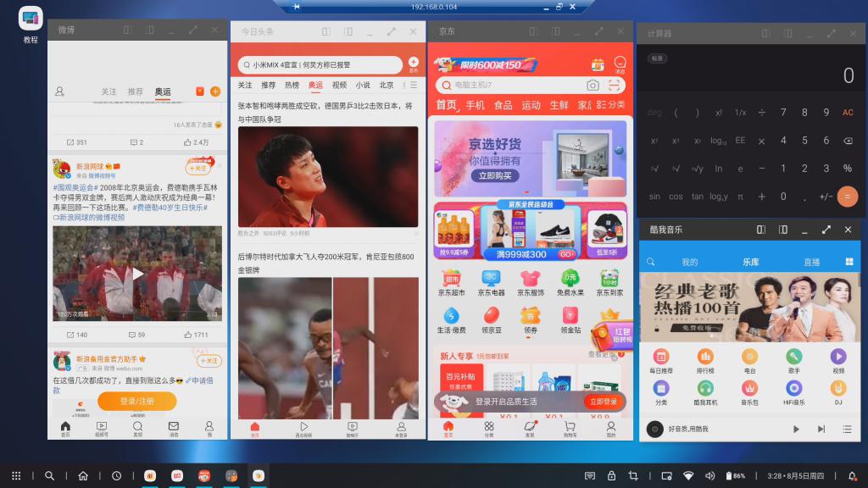Open the 标准 mode selector in 计算器
The image size is (868, 488).
(x=657, y=58)
